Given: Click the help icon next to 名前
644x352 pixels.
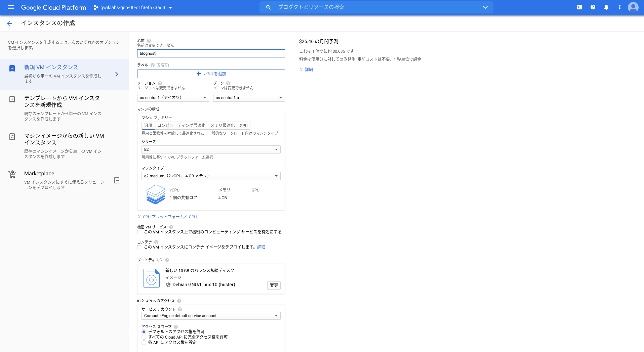Looking at the screenshot, I should 149,41.
